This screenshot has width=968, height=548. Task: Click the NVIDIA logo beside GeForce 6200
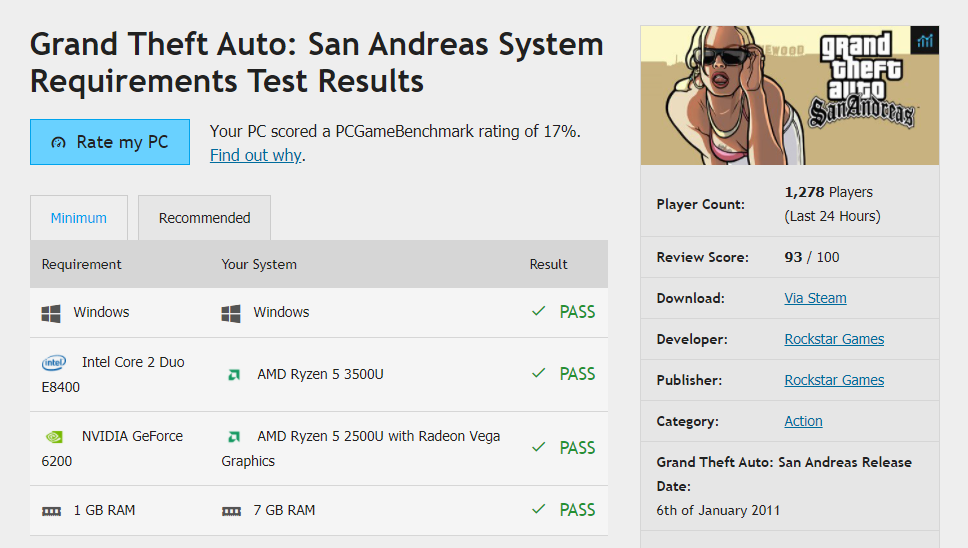[54, 437]
